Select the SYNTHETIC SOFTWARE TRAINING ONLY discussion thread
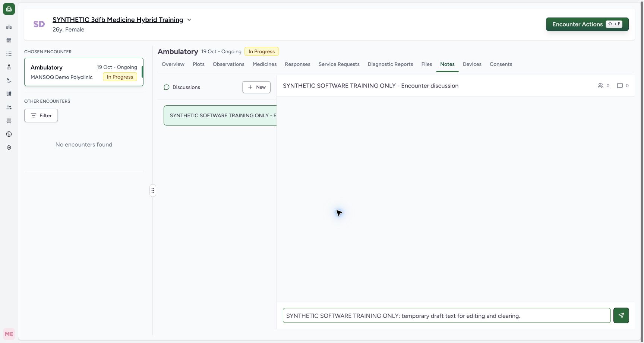Viewport: 644px width, 343px height. pos(220,115)
